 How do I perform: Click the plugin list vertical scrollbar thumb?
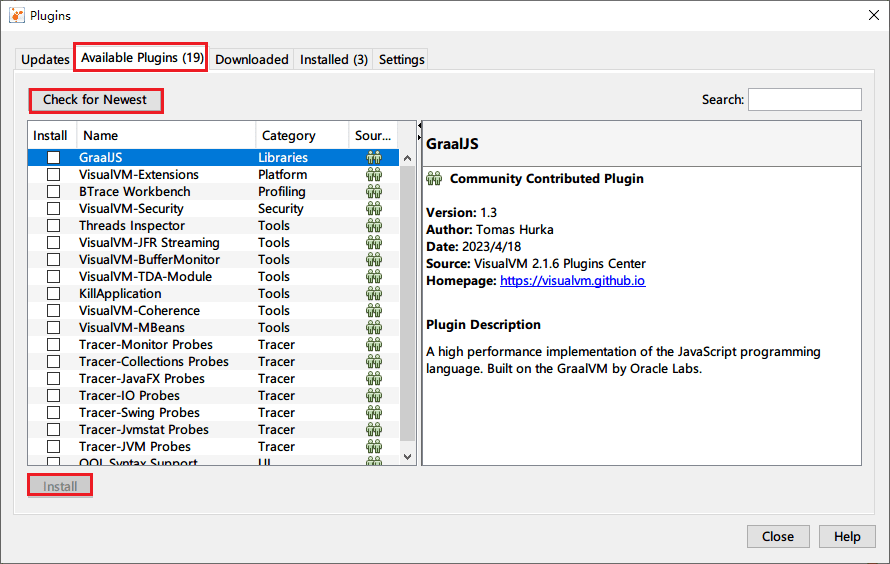(408, 304)
